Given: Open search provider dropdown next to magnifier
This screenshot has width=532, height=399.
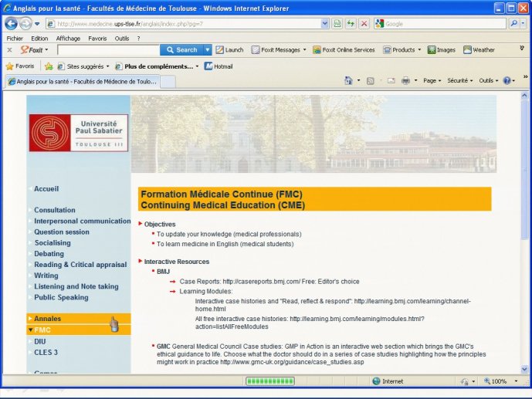Looking at the screenshot, I should click(x=523, y=23).
